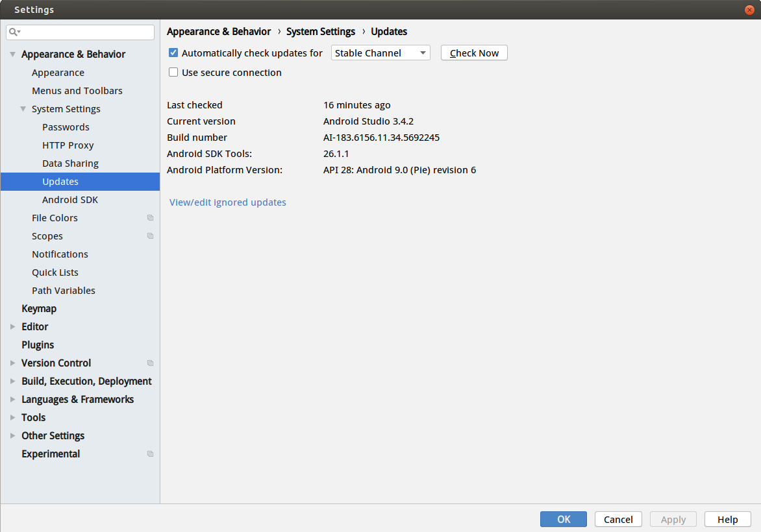Click System Settings in breadcrumb
Screen dimensions: 761x532
(x=321, y=32)
